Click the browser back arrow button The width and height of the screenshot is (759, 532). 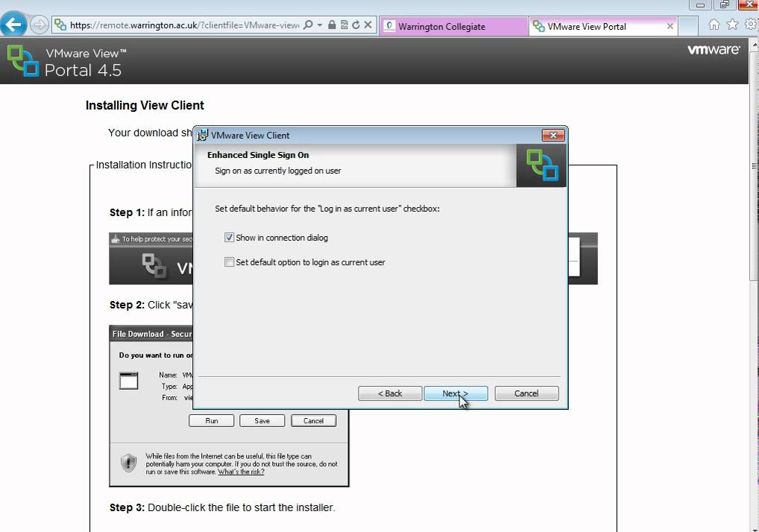13,24
